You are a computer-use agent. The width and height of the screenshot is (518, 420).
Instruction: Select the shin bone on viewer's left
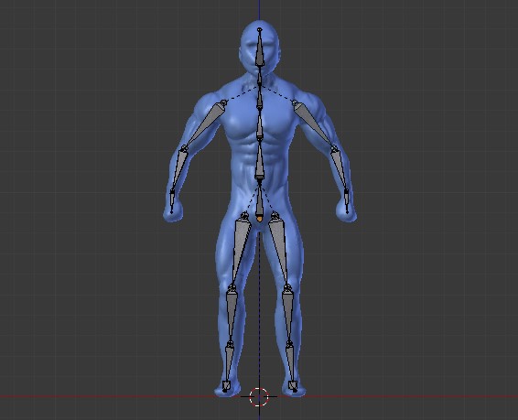(232, 314)
